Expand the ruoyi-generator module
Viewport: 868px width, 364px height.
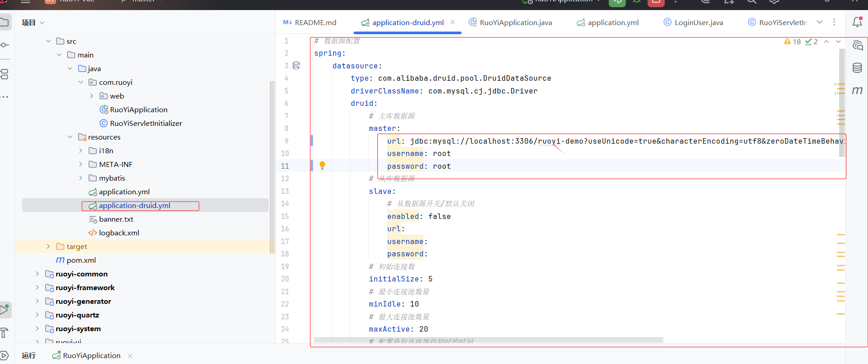pos(37,301)
